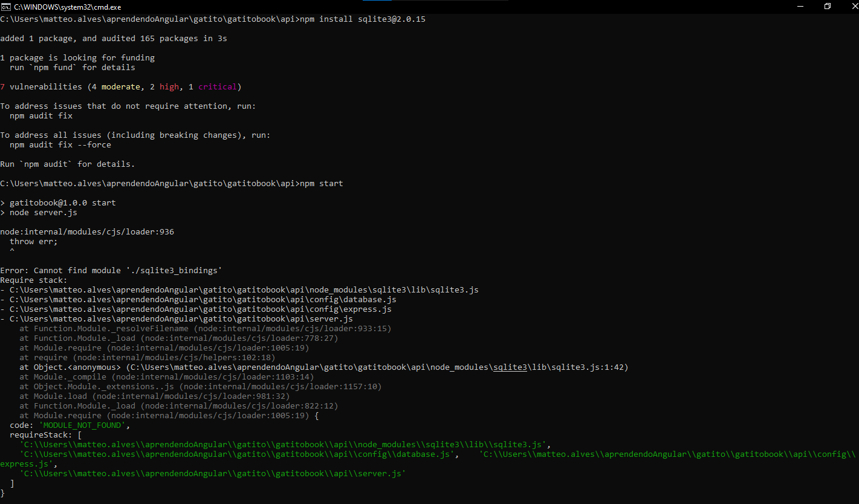The height and width of the screenshot is (504, 859).
Task: Open the cmd.exe system menu icon
Action: pos(5,6)
